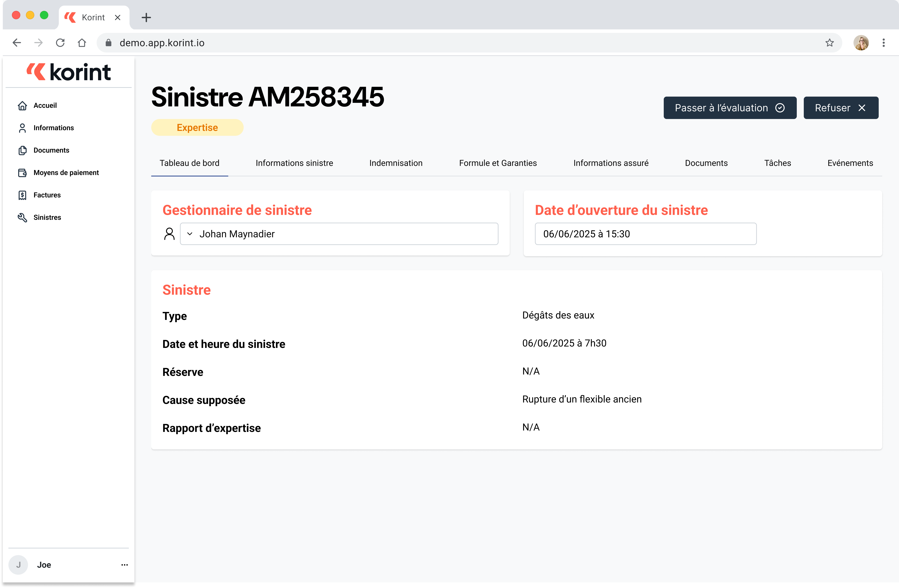899x588 pixels.
Task: Click Passer à l'évaluation button
Action: coord(730,108)
